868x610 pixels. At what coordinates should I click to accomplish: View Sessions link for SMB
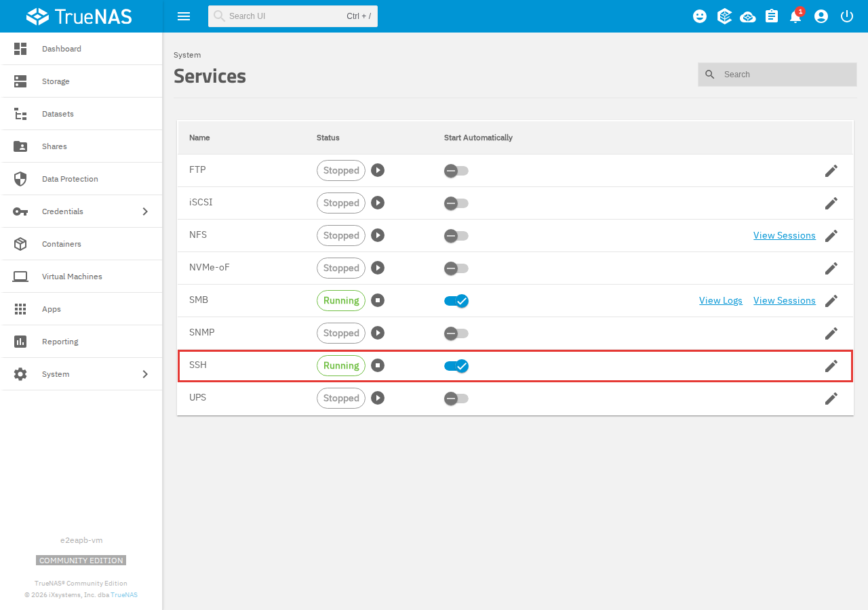(x=785, y=300)
